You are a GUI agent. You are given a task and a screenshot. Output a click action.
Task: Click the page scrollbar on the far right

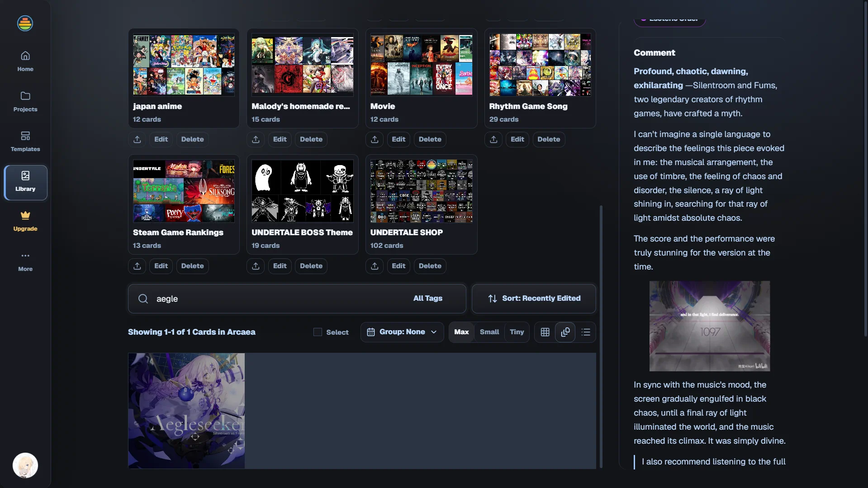tap(865, 168)
